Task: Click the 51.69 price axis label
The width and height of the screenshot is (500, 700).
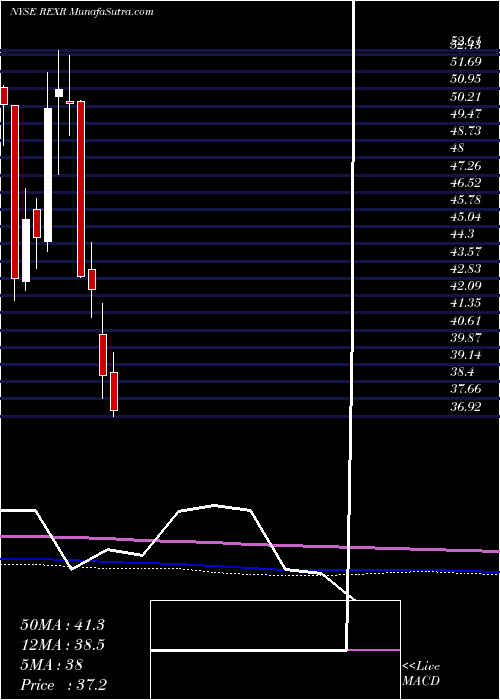Action: pos(465,62)
